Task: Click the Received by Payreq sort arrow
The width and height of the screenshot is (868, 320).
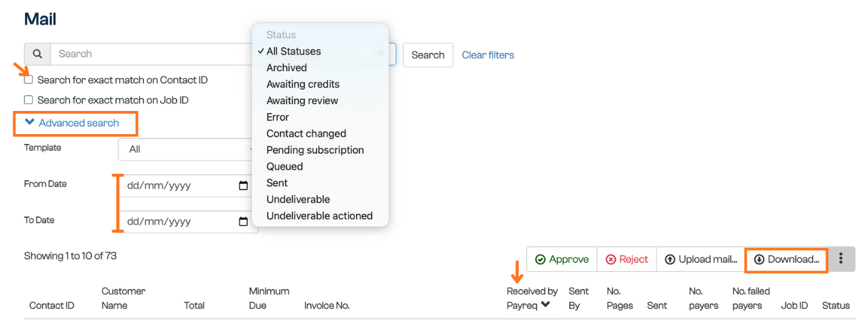Action: [545, 305]
